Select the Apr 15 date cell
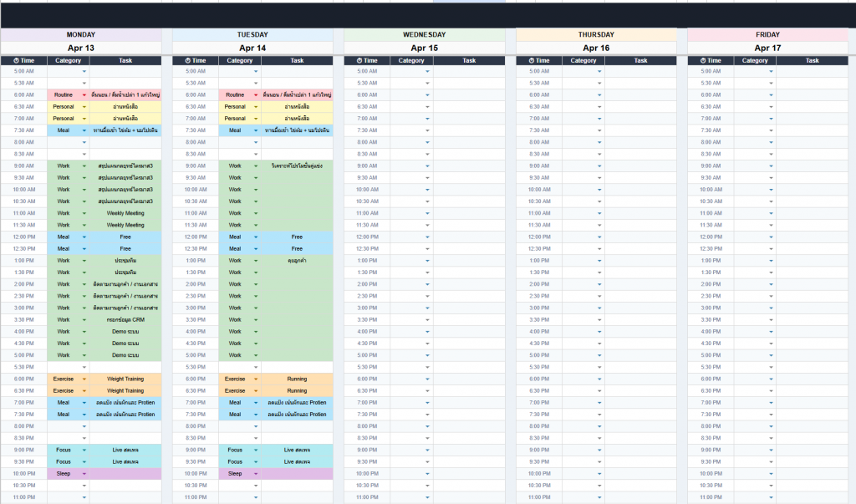The image size is (856, 504). [x=425, y=48]
